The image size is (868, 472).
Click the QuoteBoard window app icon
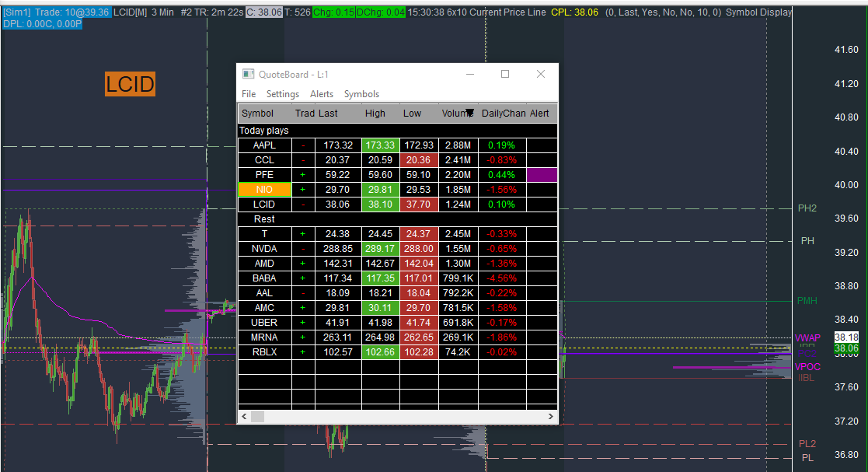tap(249, 74)
